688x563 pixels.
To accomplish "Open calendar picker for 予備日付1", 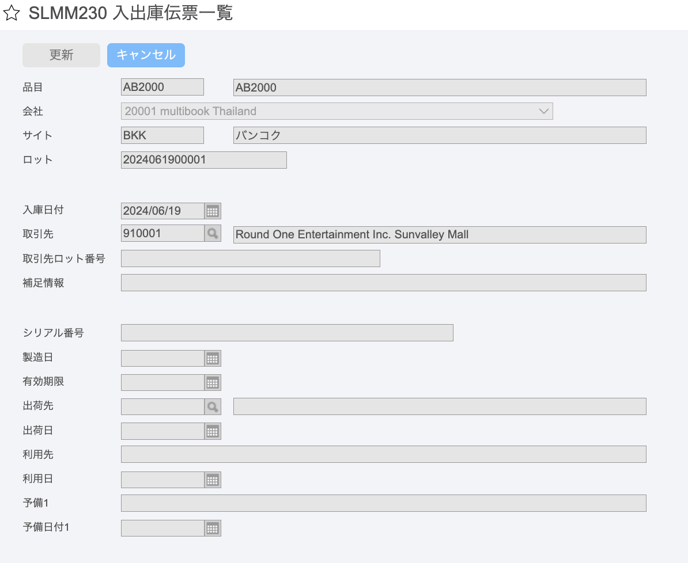I will point(212,528).
